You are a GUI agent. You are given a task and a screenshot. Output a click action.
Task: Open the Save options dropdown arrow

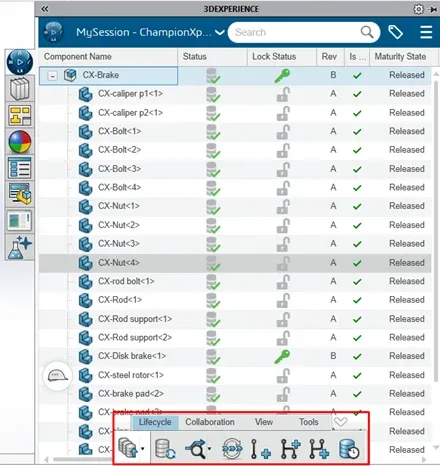click(x=143, y=448)
